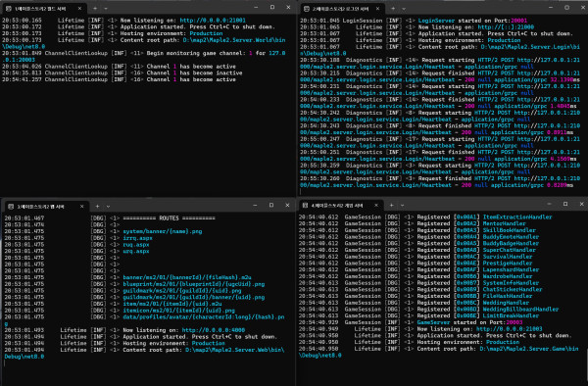
Task: Click the terminal icon on the Web server tab
Action: tap(11, 207)
